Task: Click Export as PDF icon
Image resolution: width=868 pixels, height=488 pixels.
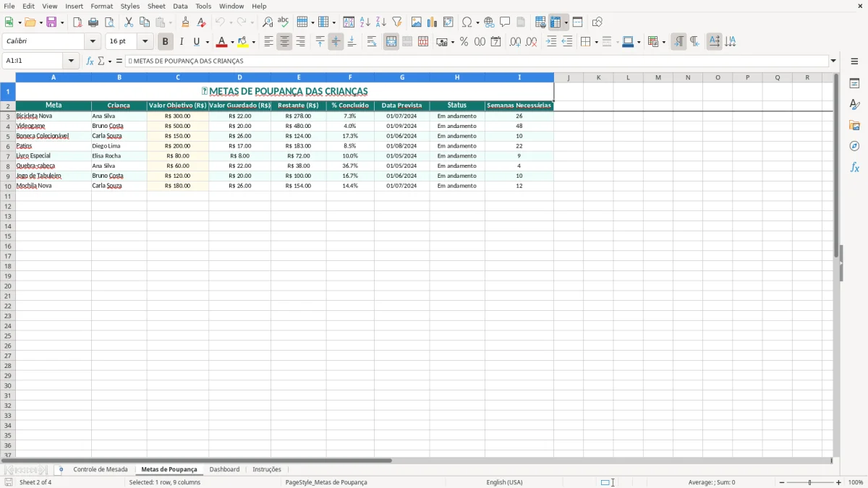Action: point(77,22)
